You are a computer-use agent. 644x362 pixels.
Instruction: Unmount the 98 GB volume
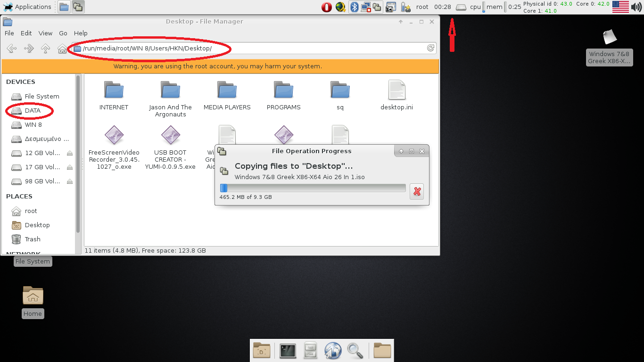point(70,181)
